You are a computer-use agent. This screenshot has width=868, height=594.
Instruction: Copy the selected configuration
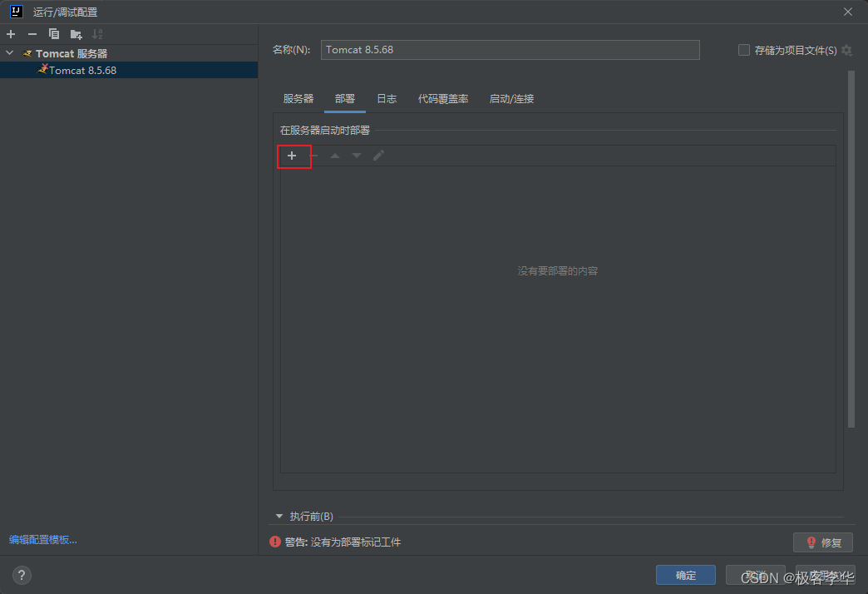tap(54, 34)
